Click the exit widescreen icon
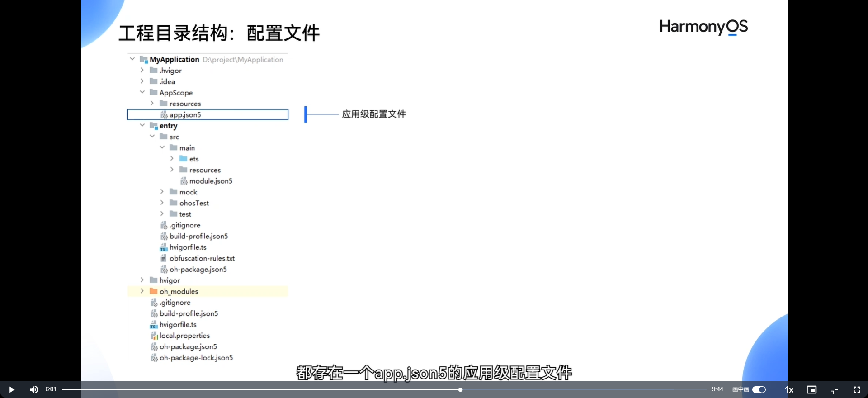Screen dimensions: 868x398 835,389
